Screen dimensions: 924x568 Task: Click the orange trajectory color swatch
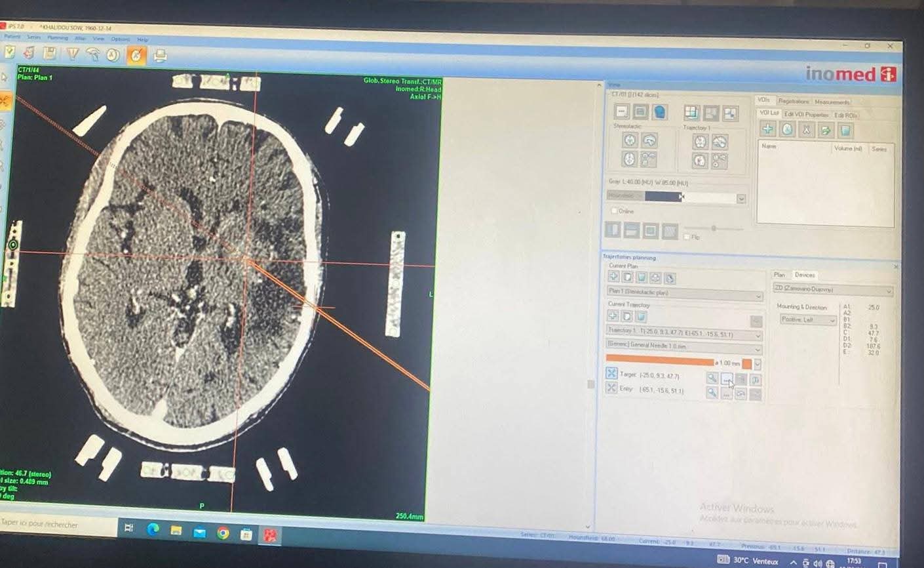pyautogui.click(x=746, y=363)
